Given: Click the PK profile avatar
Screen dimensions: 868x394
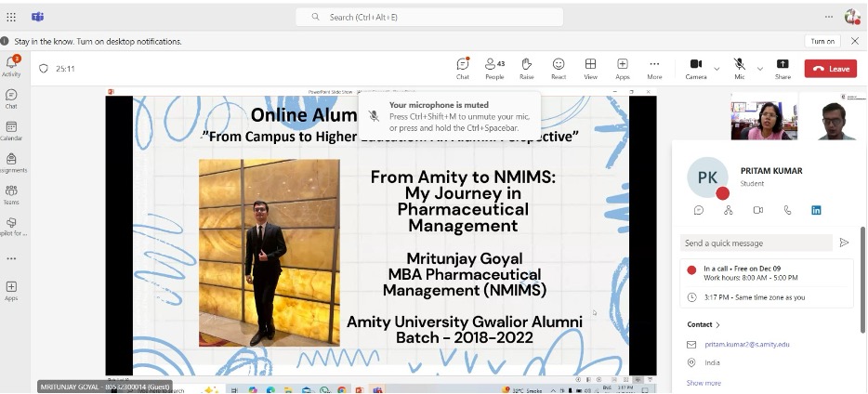Looking at the screenshot, I should (x=707, y=177).
